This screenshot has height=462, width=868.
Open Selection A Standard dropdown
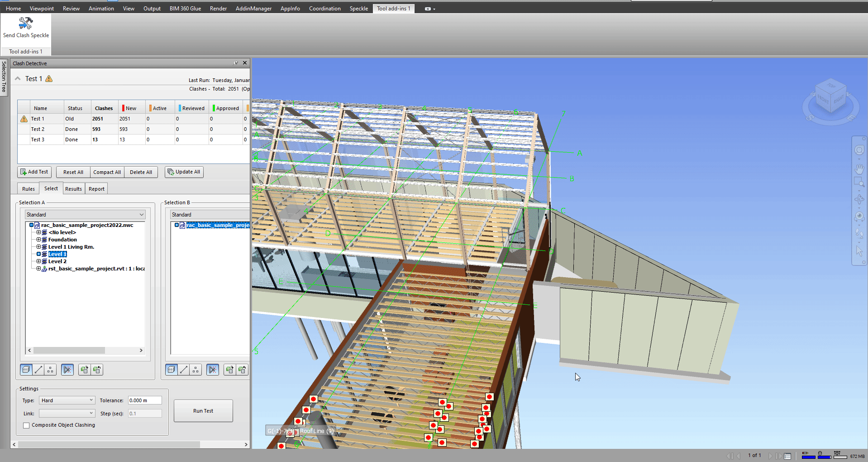[85, 215]
